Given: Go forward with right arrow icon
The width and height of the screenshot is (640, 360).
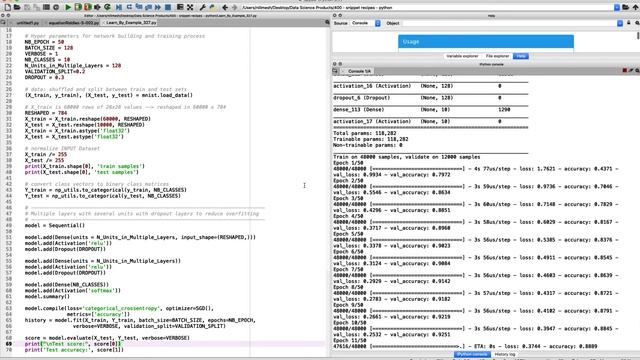Looking at the screenshot, I should coord(234,7).
